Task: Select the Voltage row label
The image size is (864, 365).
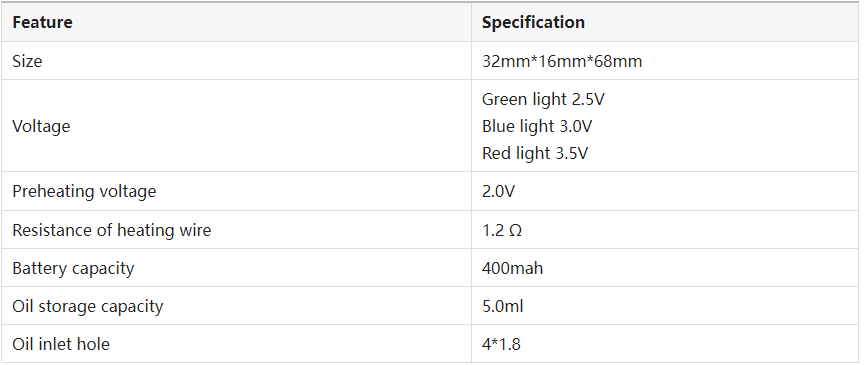Action: pyautogui.click(x=41, y=126)
